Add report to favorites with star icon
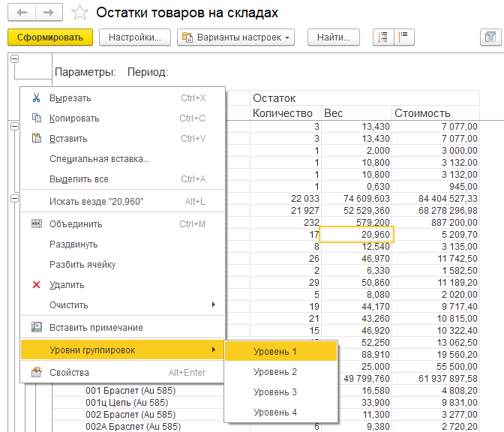Viewport: 504px width, 432px height. (79, 13)
